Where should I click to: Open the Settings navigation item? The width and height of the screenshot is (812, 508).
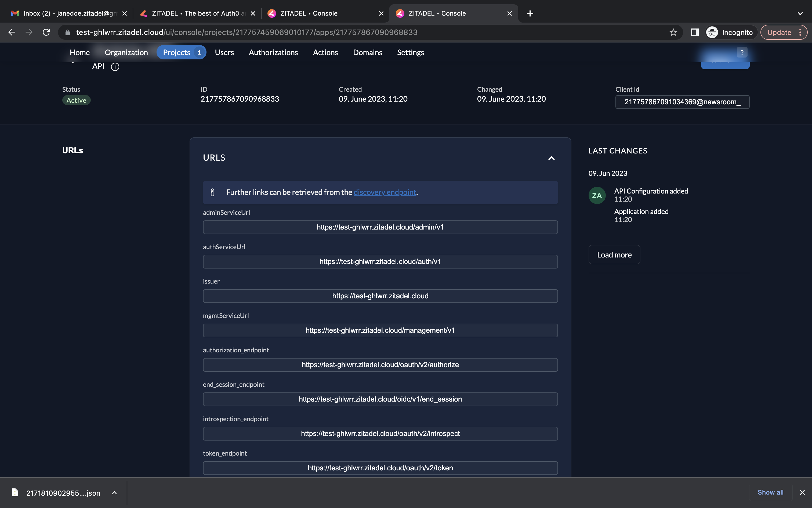(410, 52)
